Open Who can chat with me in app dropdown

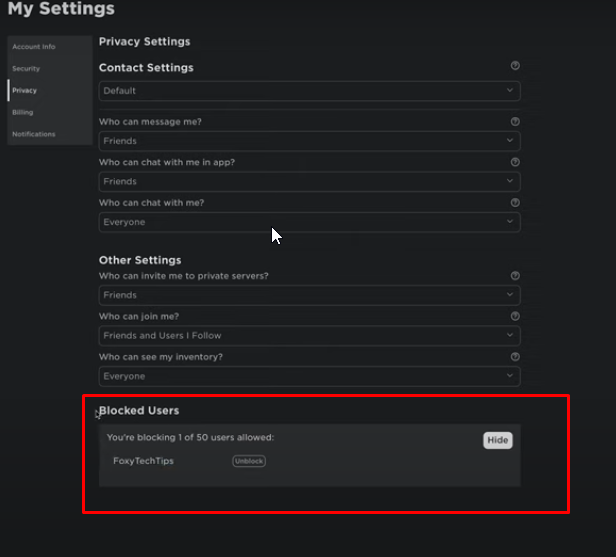[x=310, y=181]
